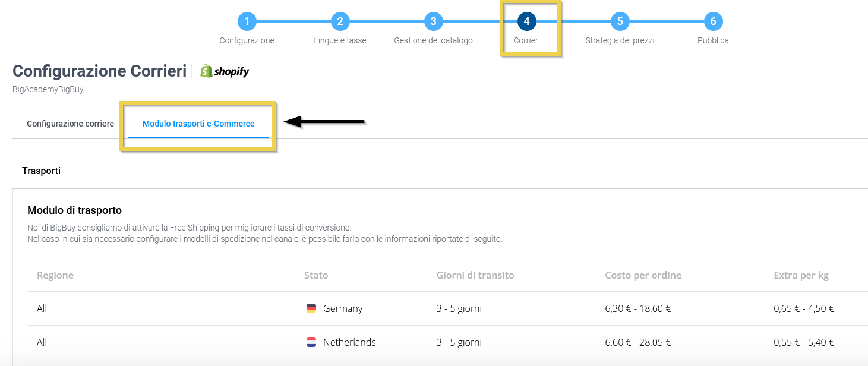
Task: Switch to Configurazione corriere tab
Action: (x=70, y=124)
